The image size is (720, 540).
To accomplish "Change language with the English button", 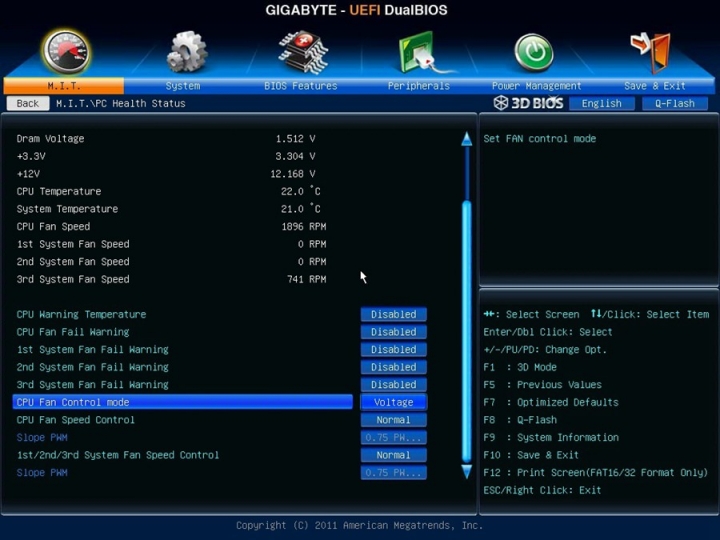I will [x=602, y=104].
